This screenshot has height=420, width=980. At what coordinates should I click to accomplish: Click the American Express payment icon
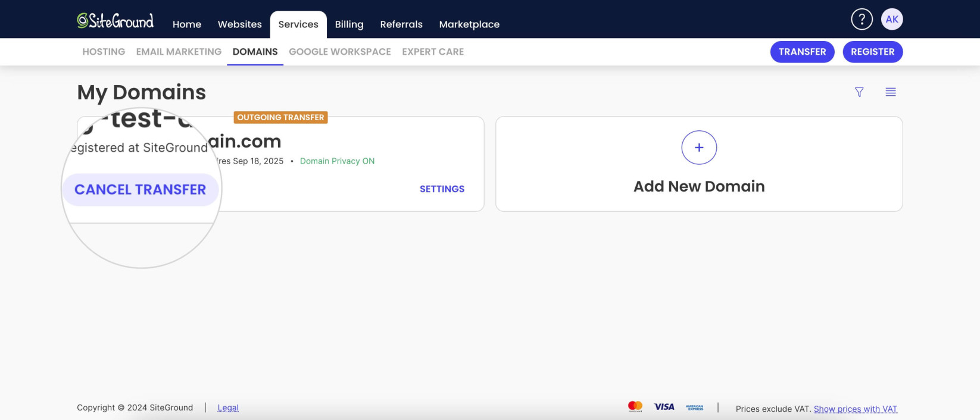point(695,408)
